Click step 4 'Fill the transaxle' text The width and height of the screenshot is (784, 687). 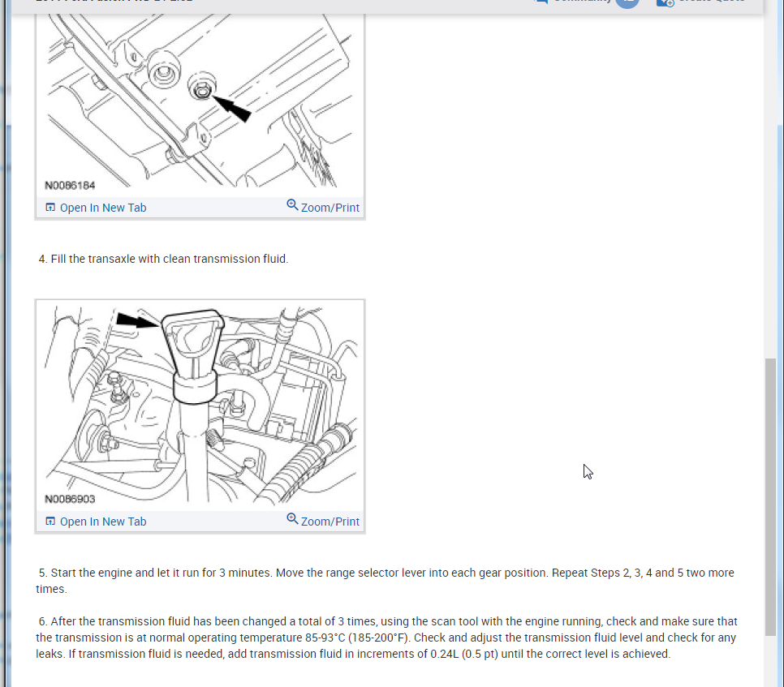click(x=163, y=259)
